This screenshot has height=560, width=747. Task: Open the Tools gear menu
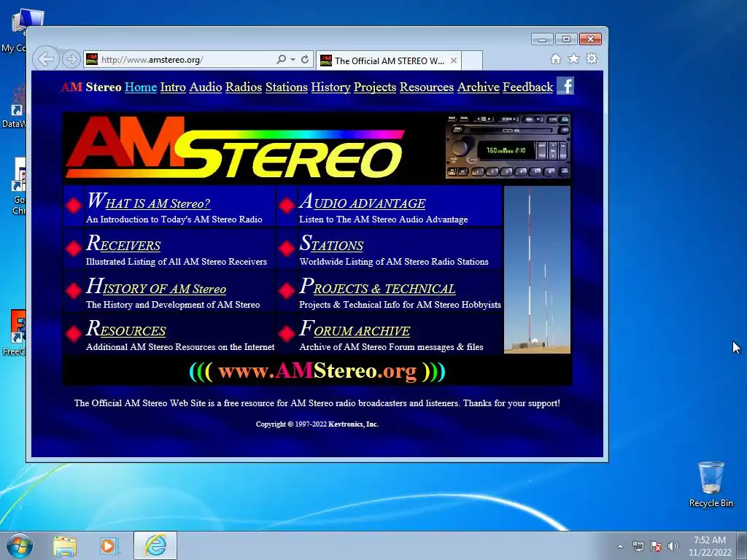click(592, 58)
